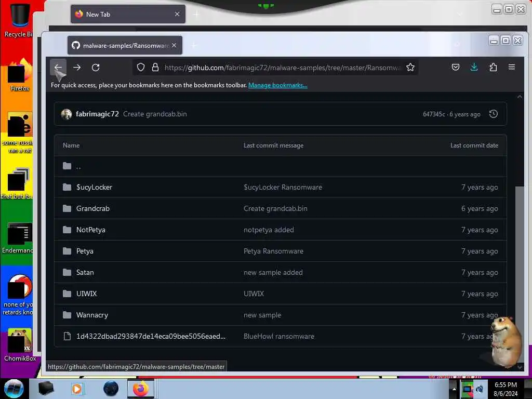
Task: Click the parent directory folder icon
Action: [67, 166]
